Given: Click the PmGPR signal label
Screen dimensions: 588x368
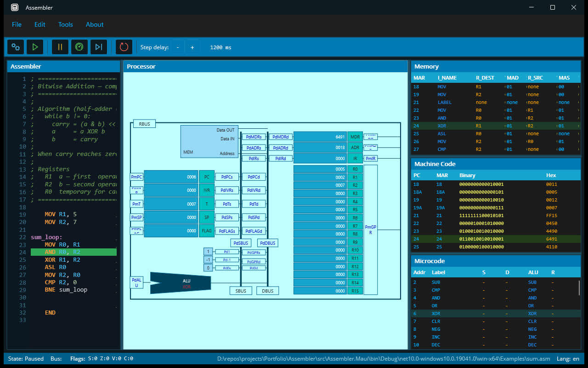Looking at the screenshot, I should (370, 230).
